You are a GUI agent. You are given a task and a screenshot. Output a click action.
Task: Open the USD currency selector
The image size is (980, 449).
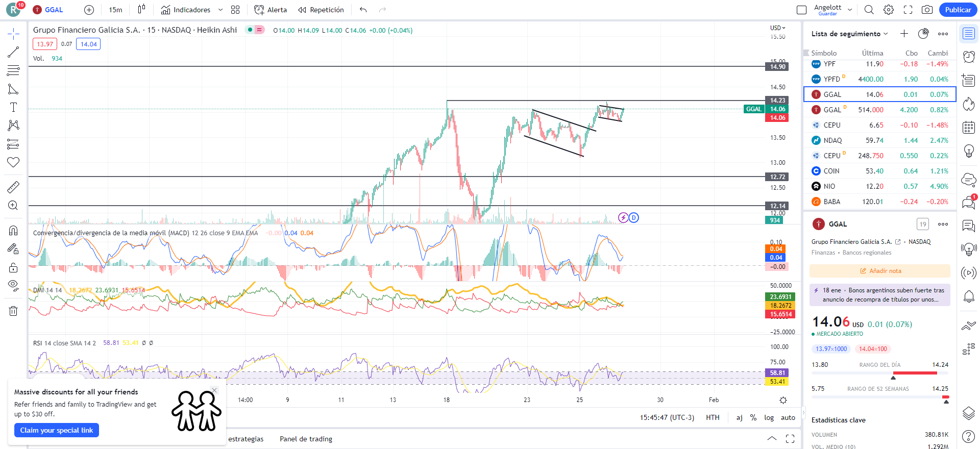[x=777, y=28]
